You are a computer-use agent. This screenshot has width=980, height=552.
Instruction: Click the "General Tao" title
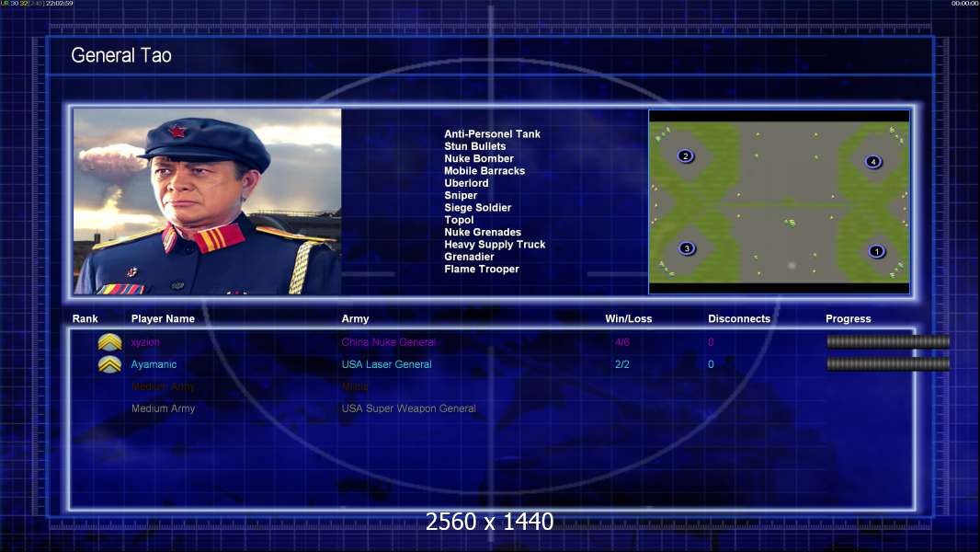point(121,55)
